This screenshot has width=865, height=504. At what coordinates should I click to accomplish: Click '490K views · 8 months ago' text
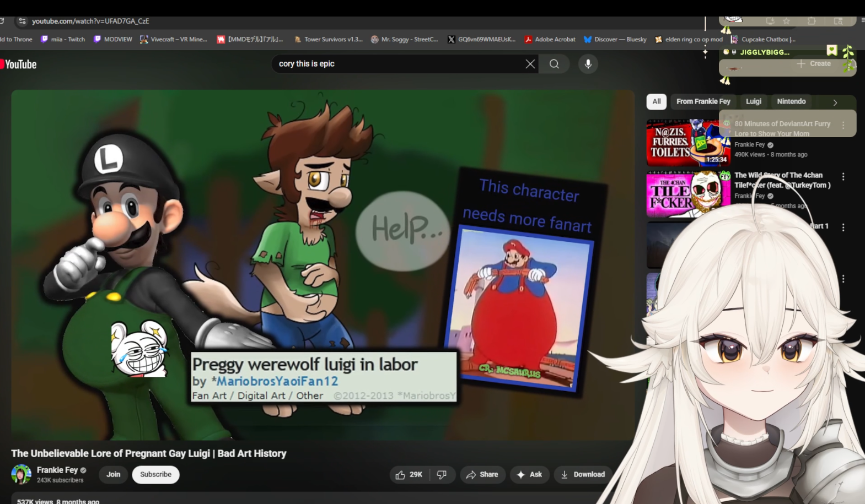click(x=771, y=155)
